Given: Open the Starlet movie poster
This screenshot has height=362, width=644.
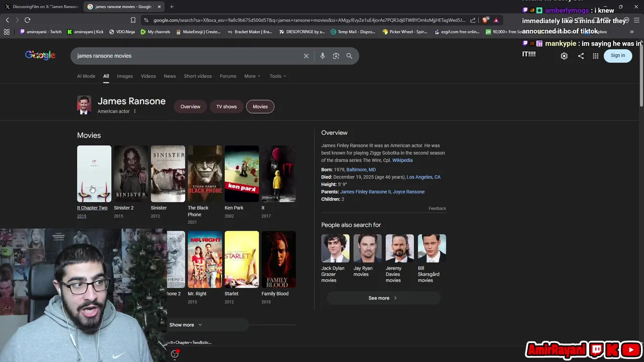Looking at the screenshot, I should (242, 259).
